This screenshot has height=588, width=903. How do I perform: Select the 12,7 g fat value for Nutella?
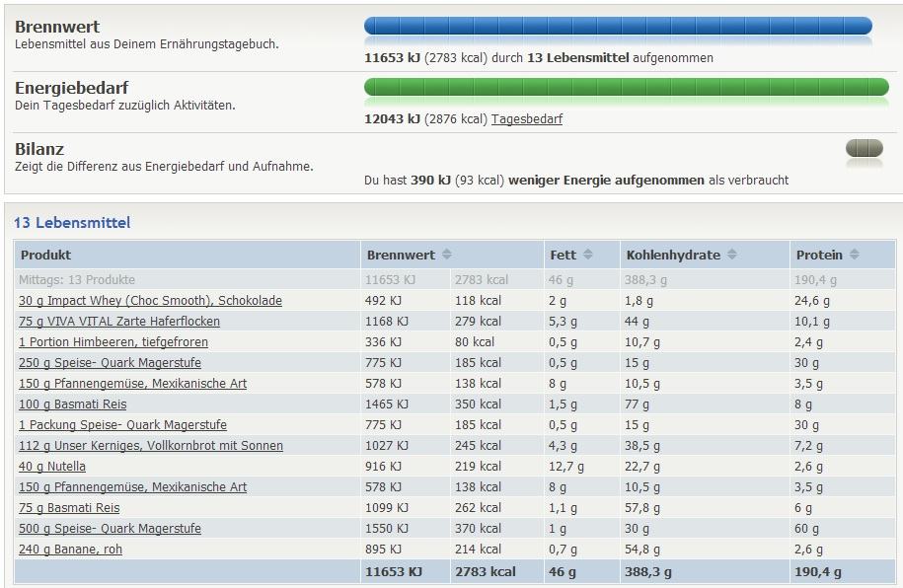coord(566,467)
